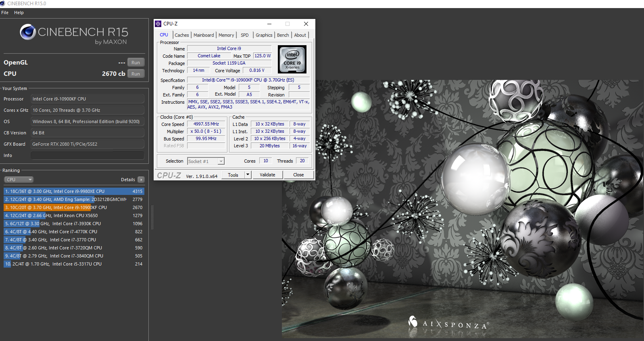
Task: Switch to the Mainboard tab in CPU-Z
Action: [x=204, y=35]
